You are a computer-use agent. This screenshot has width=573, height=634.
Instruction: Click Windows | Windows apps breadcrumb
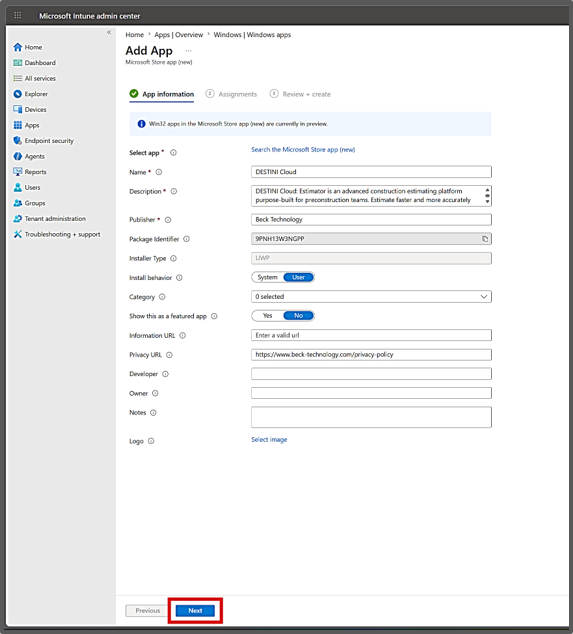(x=252, y=35)
